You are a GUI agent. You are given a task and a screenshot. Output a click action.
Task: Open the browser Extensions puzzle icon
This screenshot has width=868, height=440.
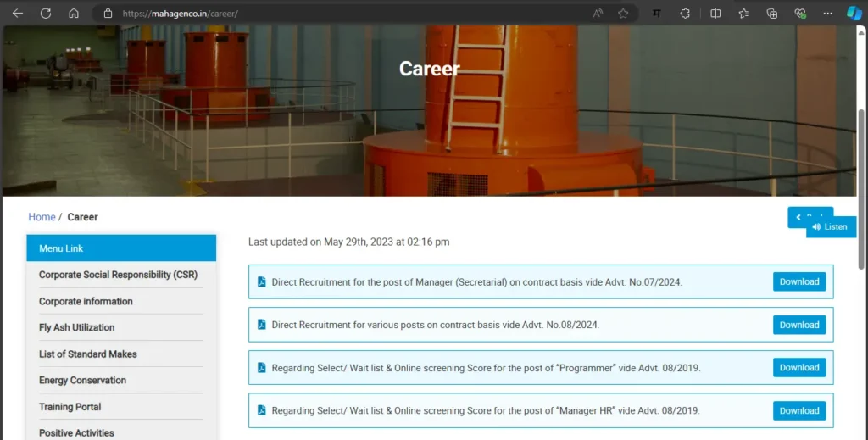click(x=685, y=14)
